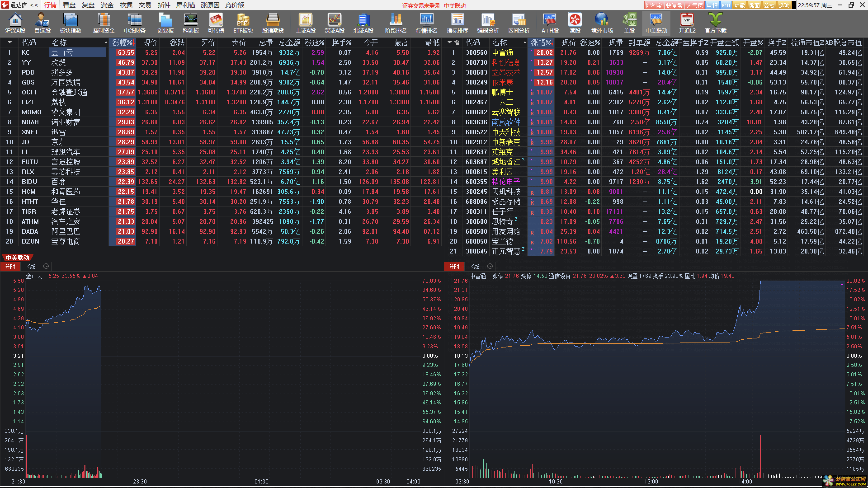The width and height of the screenshot is (868, 488).
Task: Click the 证券交易未登录 status link
Action: point(421,5)
